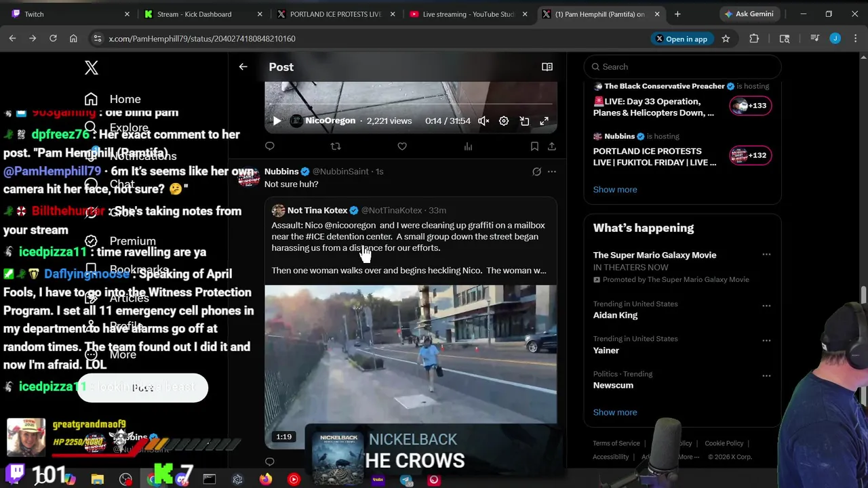Click the Open in app button
The width and height of the screenshot is (868, 488).
point(681,39)
